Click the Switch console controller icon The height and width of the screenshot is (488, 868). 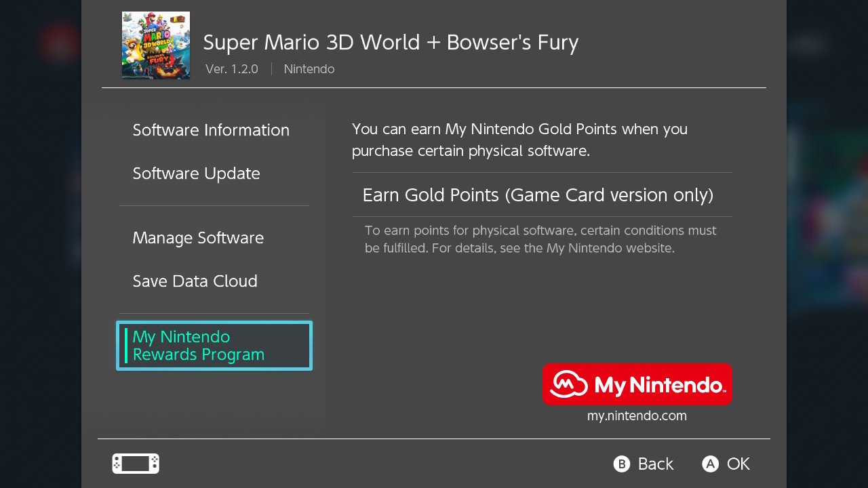tap(136, 464)
